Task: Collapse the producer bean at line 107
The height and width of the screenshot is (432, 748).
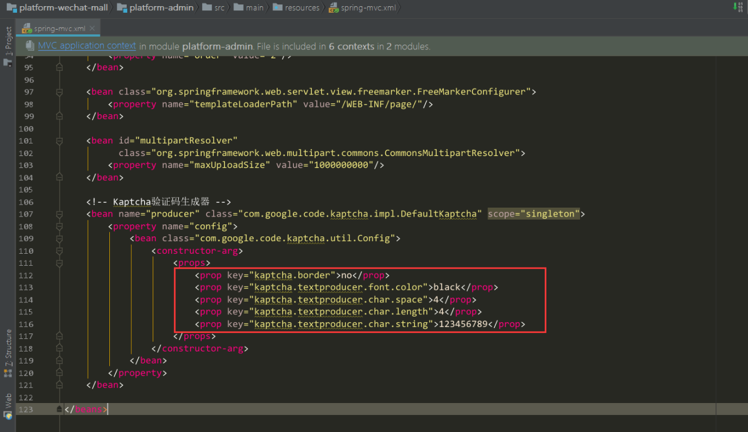Action: click(x=59, y=214)
